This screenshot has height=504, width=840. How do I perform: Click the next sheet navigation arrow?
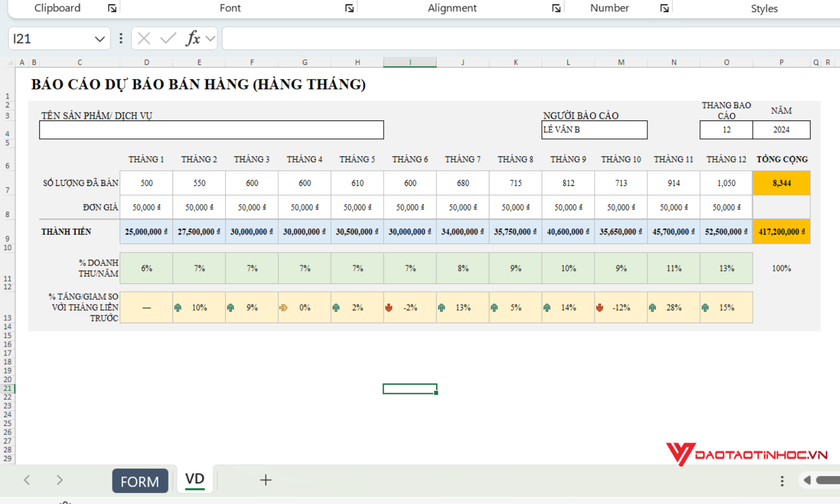59,480
